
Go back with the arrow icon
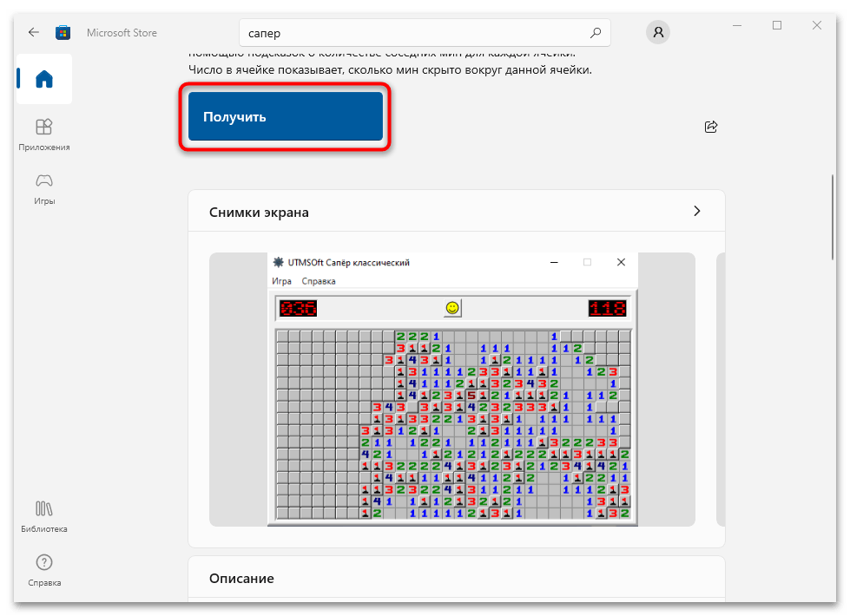click(x=34, y=32)
